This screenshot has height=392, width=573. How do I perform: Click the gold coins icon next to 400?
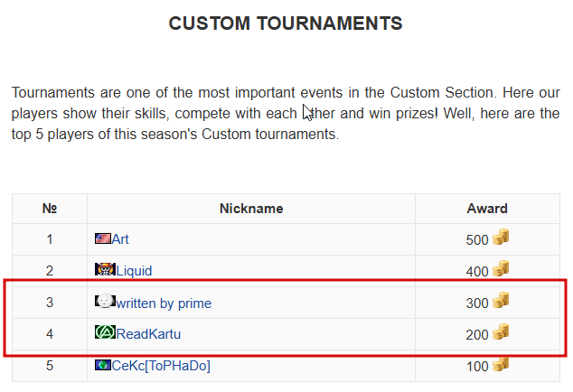pyautogui.click(x=501, y=268)
